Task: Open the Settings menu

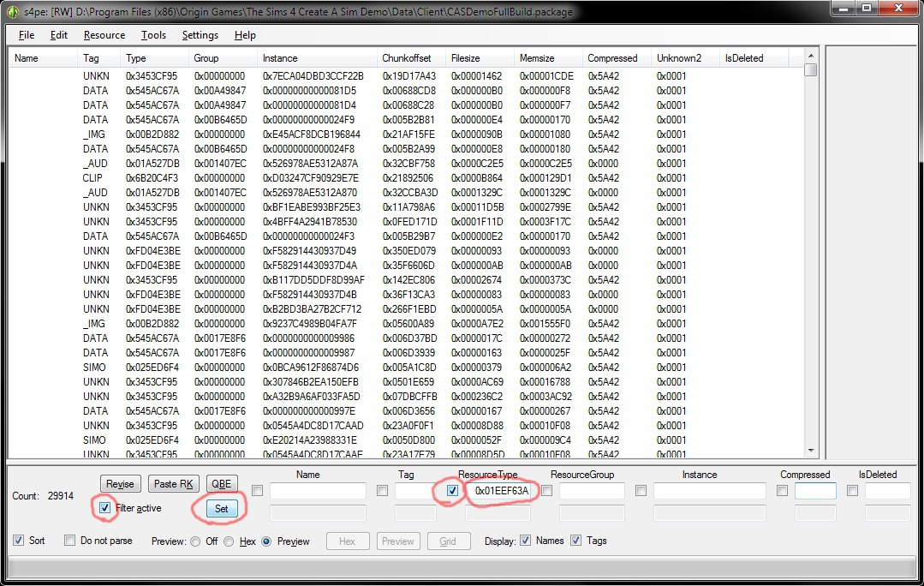Action: (x=200, y=35)
